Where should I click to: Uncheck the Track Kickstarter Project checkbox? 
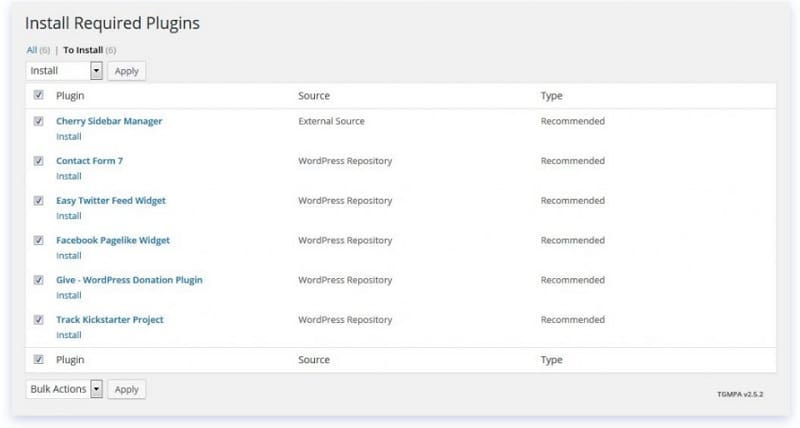click(39, 320)
